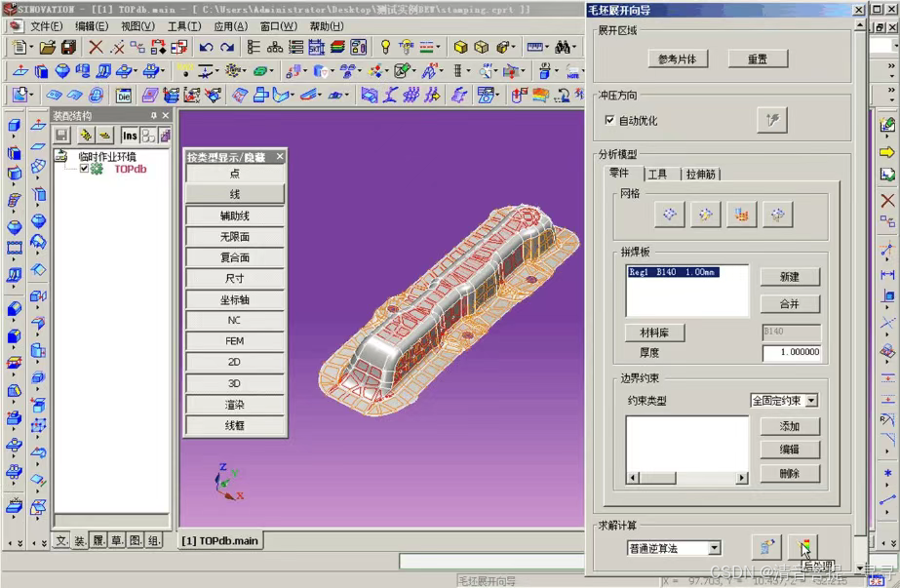Click the 厚度 thickness input field
The height and width of the screenshot is (588, 900).
click(x=793, y=352)
